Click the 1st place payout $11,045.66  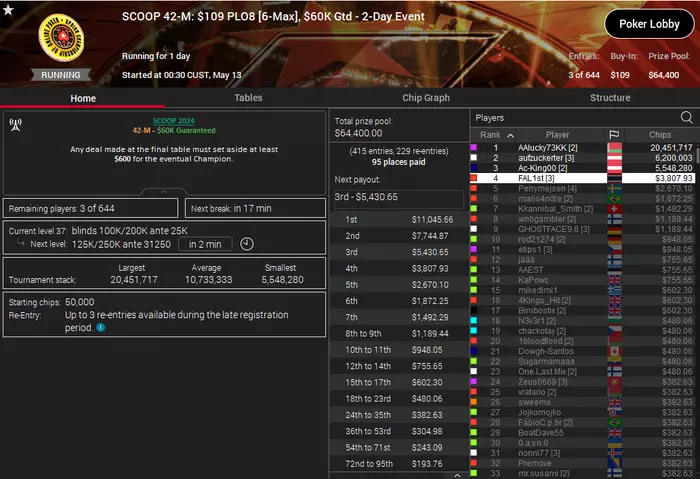(x=432, y=220)
